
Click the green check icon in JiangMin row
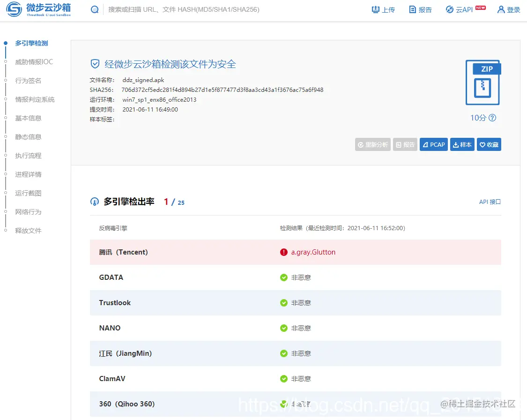tap(284, 353)
